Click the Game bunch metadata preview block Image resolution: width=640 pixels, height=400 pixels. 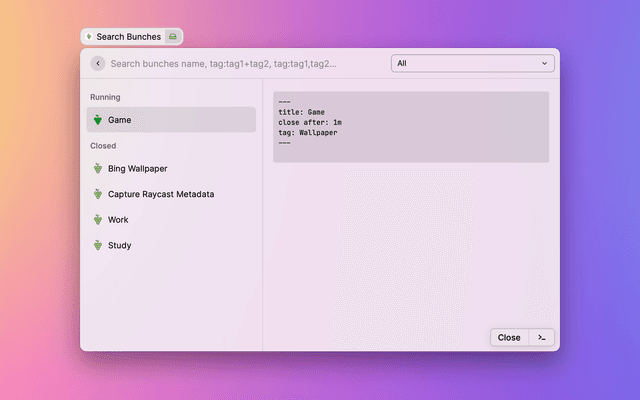click(x=410, y=127)
